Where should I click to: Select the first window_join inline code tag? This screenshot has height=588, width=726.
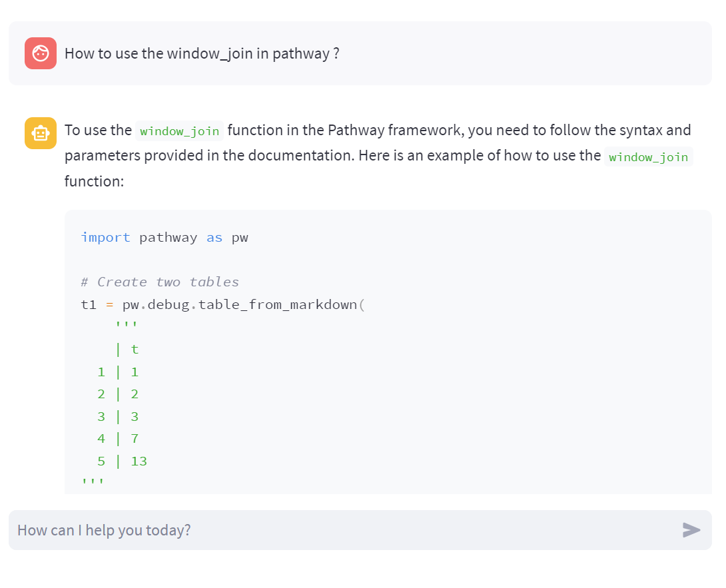[x=180, y=131]
